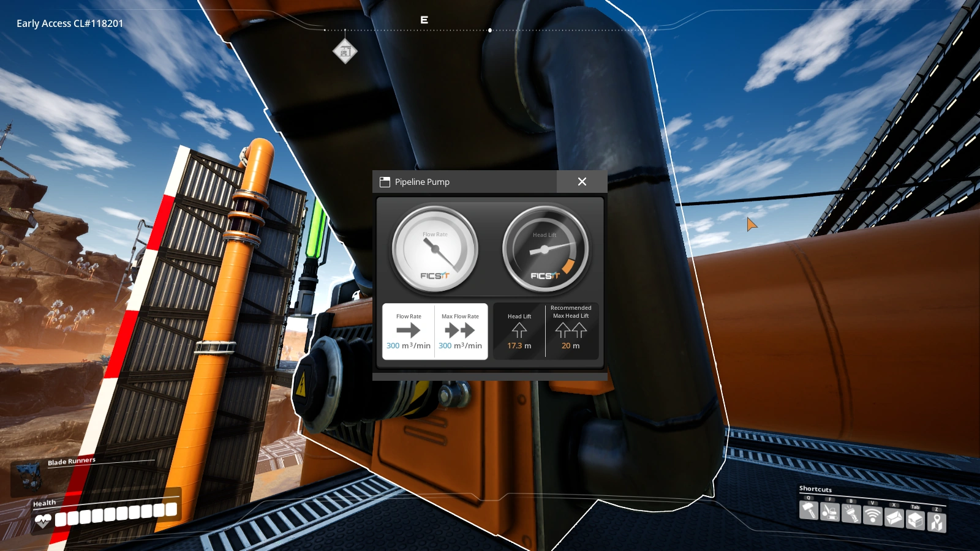Click the Shortcuts heading text

pyautogui.click(x=815, y=489)
